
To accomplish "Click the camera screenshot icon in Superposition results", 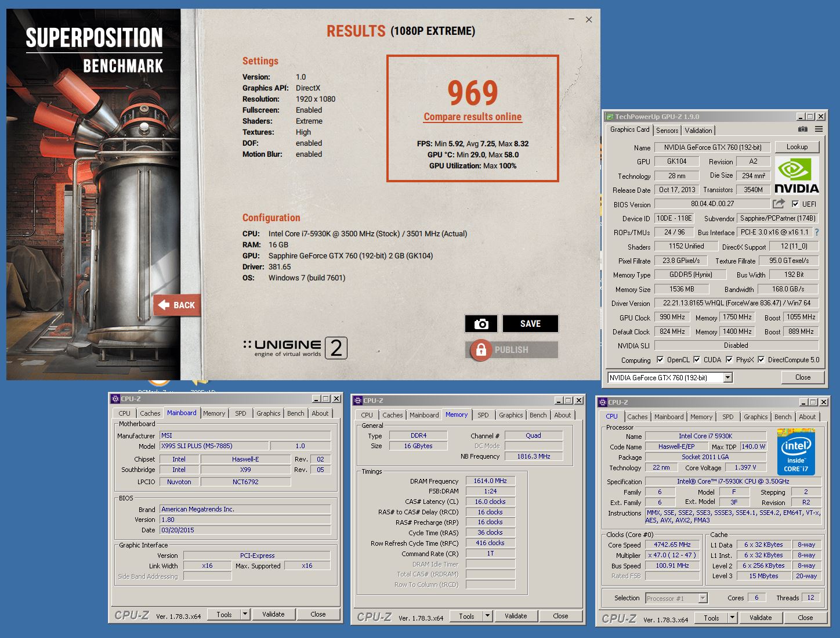I will point(481,324).
